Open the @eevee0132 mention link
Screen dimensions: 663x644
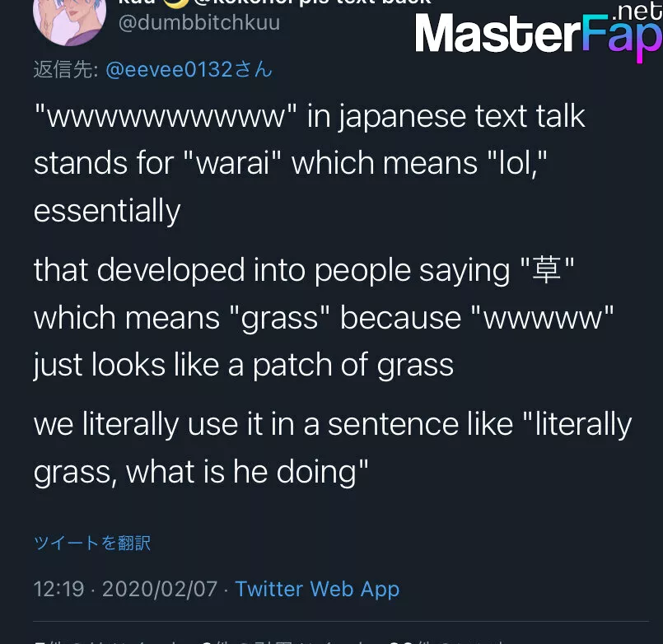(189, 69)
